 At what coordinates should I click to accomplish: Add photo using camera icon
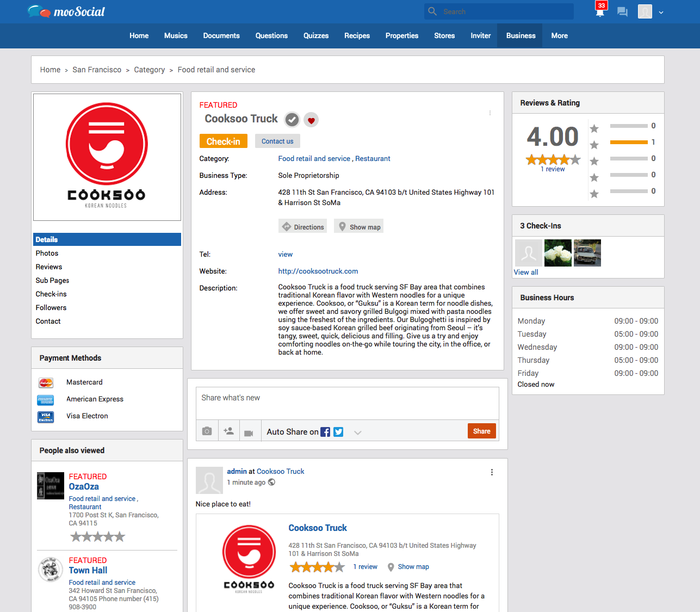pyautogui.click(x=207, y=431)
